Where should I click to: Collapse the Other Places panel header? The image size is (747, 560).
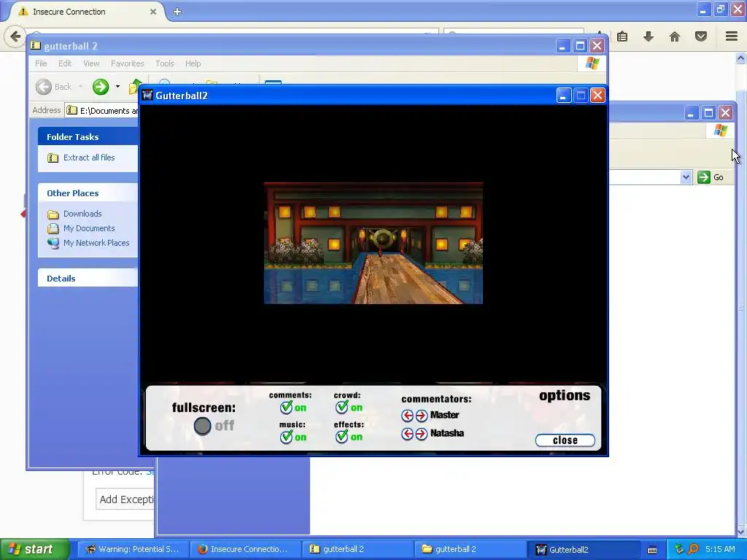pyautogui.click(x=88, y=192)
